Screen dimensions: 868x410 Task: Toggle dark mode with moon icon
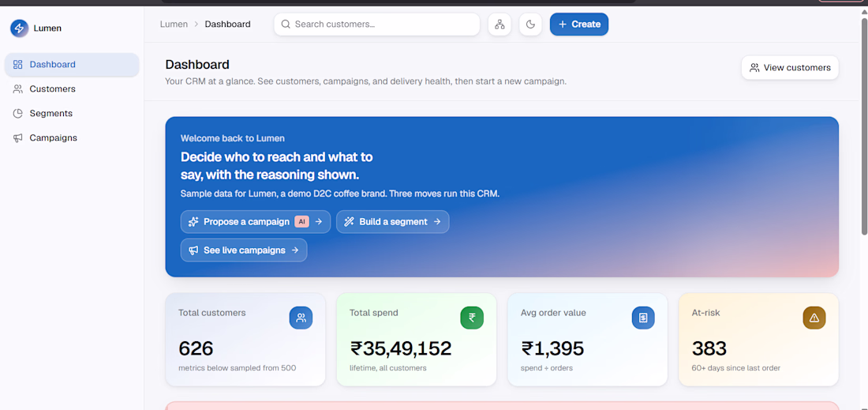(530, 24)
